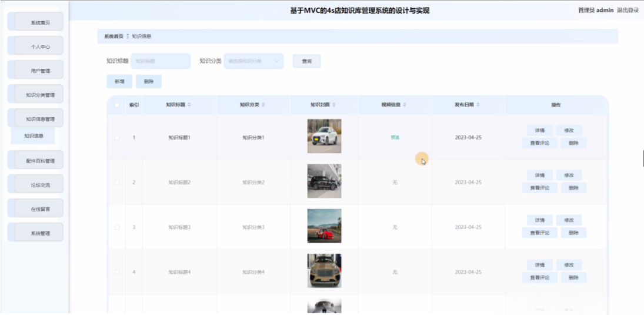Click 删除 for row 知识标题2
This screenshot has height=315, width=644.
point(574,188)
